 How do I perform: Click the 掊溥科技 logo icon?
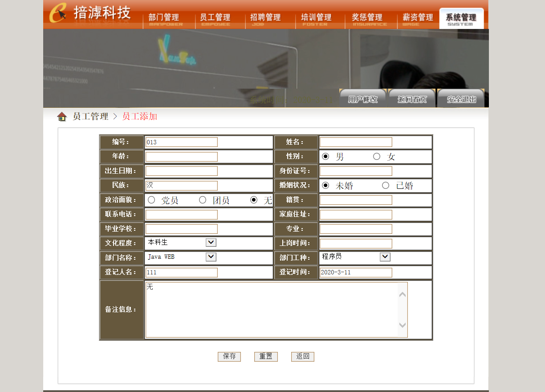pos(58,13)
